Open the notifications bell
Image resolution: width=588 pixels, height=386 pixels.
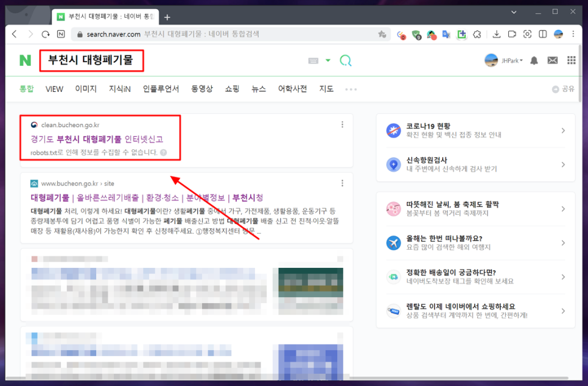point(534,60)
